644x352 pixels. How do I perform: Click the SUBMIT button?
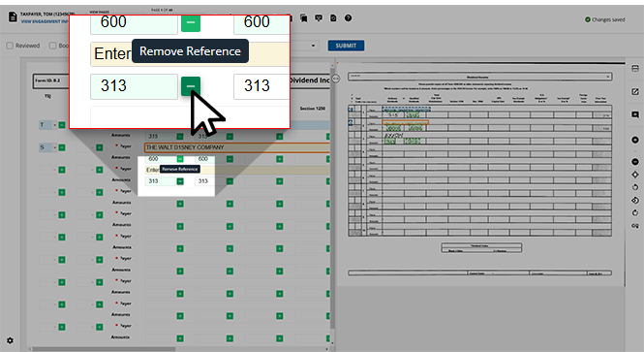346,46
